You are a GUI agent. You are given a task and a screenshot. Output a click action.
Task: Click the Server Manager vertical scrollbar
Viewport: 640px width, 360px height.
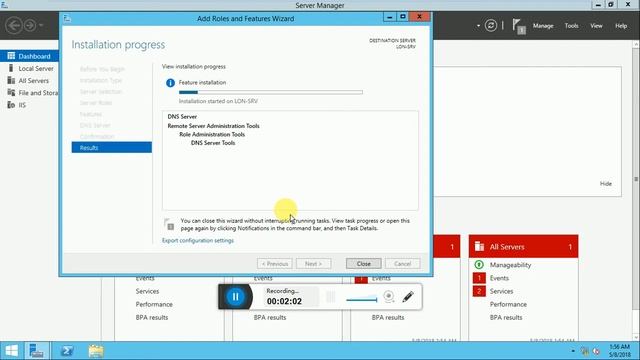636,178
